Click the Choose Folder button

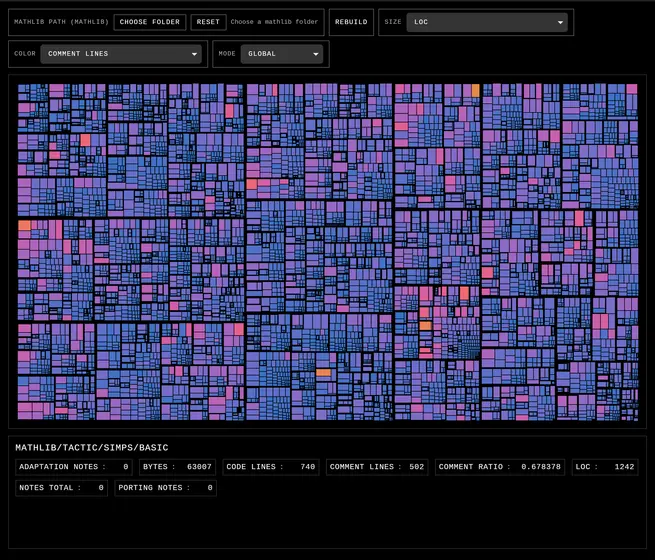click(x=150, y=22)
